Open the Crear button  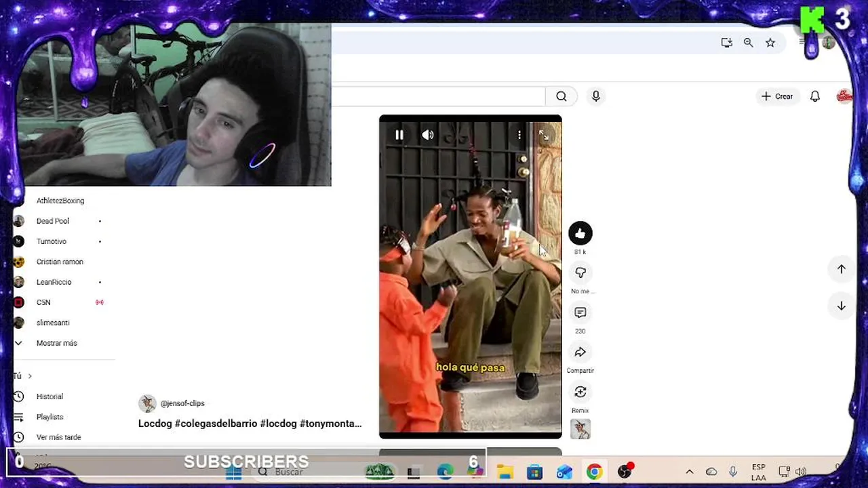[777, 96]
